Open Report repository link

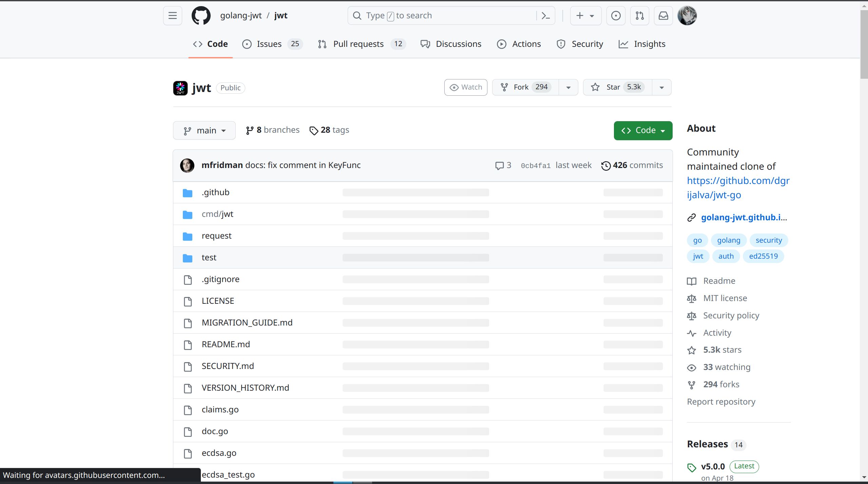pyautogui.click(x=721, y=402)
